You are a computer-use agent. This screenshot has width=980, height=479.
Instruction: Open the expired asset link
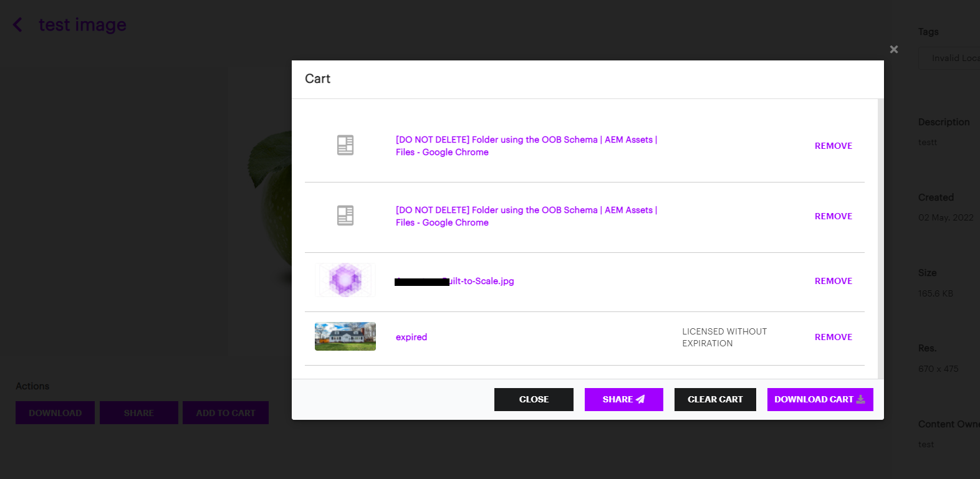(411, 337)
